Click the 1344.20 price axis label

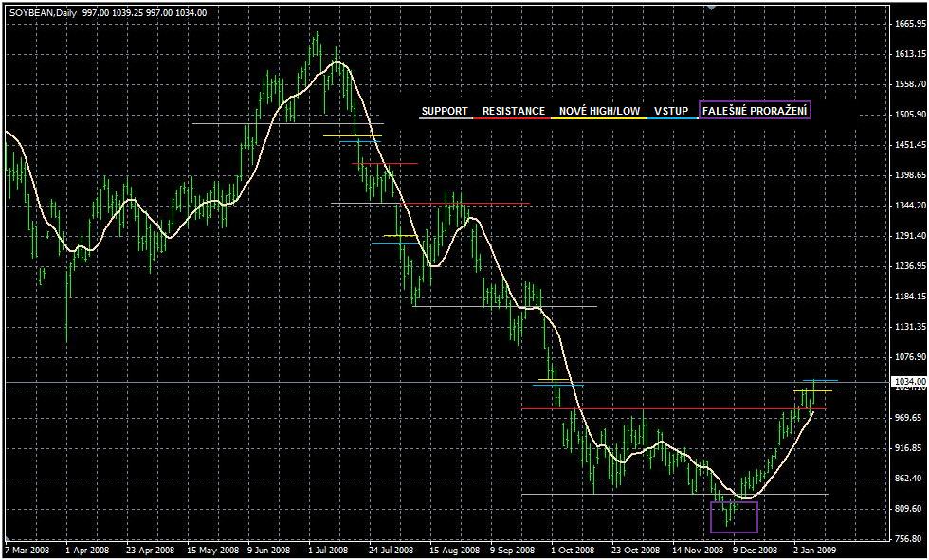(912, 206)
